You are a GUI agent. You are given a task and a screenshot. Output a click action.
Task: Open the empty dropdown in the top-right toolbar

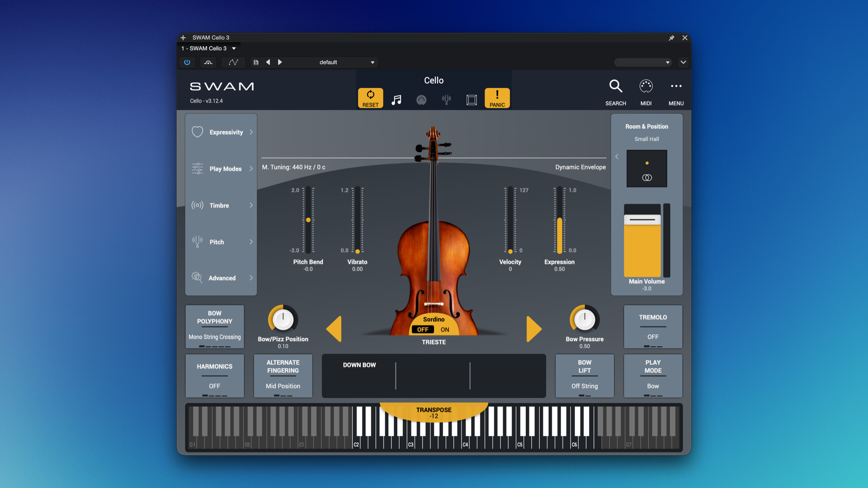[642, 62]
